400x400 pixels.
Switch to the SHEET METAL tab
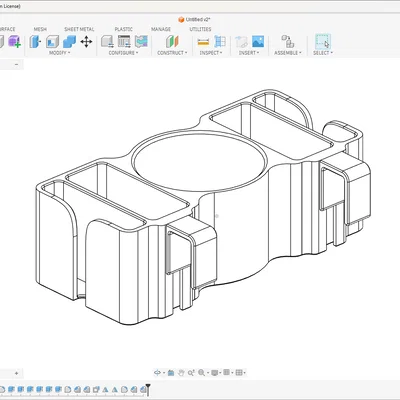[79, 29]
